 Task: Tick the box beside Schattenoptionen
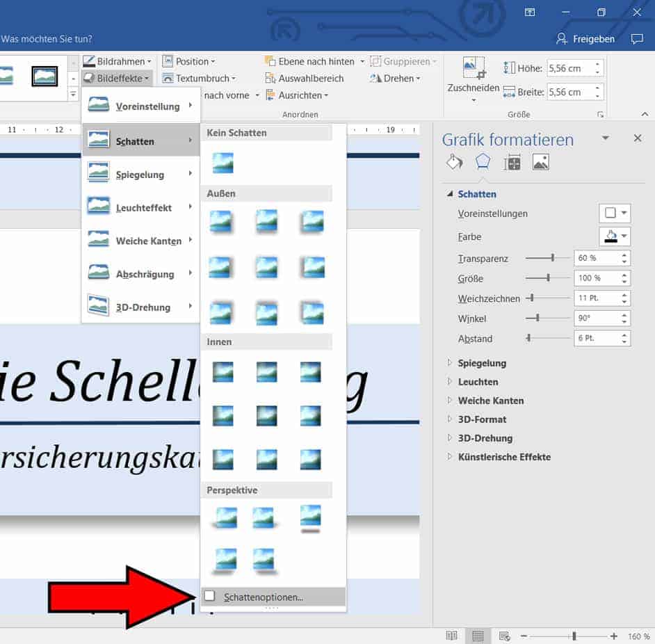tap(210, 596)
